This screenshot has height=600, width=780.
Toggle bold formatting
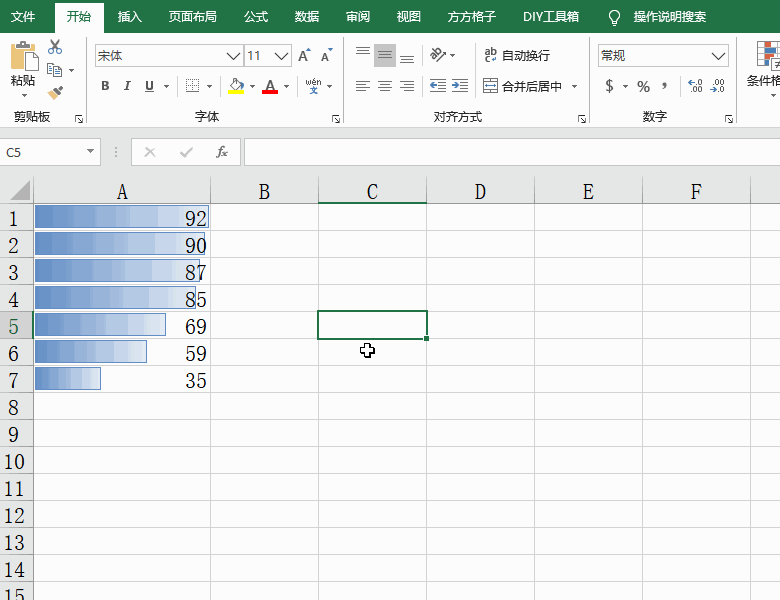(105, 86)
